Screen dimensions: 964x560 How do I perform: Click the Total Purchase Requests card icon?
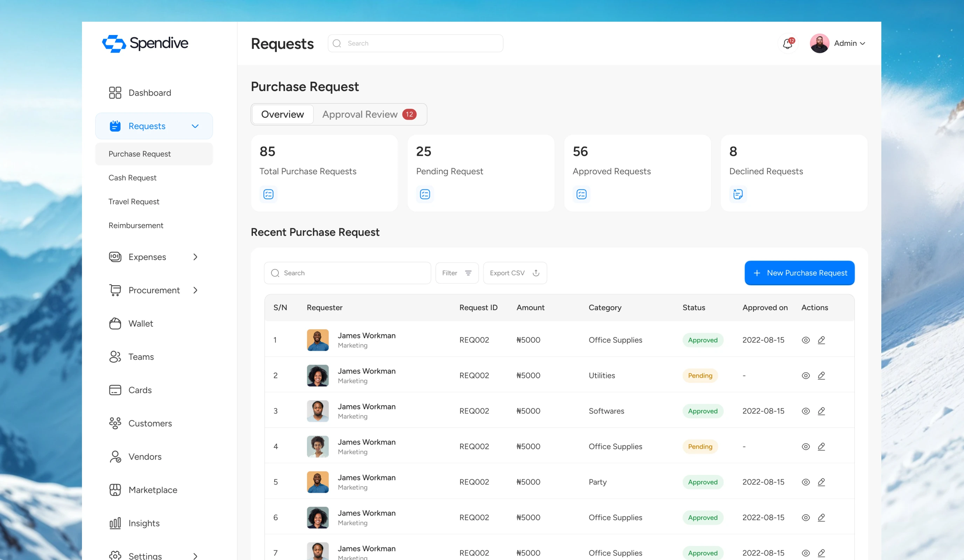(269, 194)
